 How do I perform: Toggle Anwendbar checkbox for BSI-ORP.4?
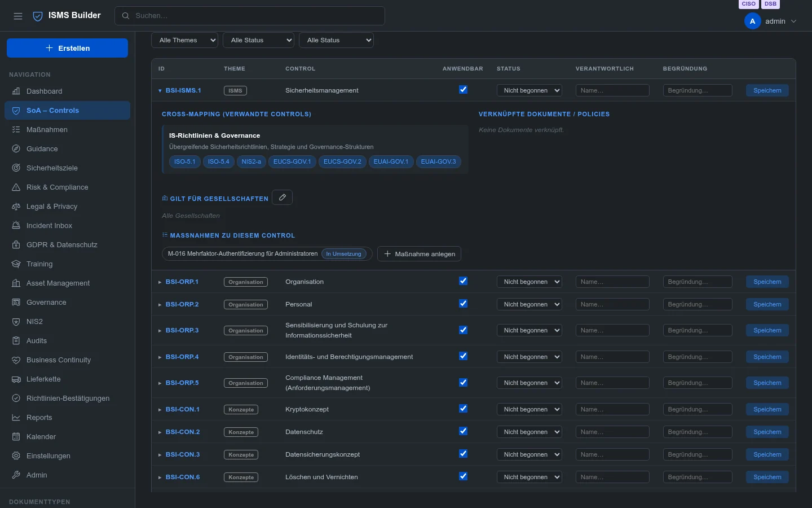[463, 356]
